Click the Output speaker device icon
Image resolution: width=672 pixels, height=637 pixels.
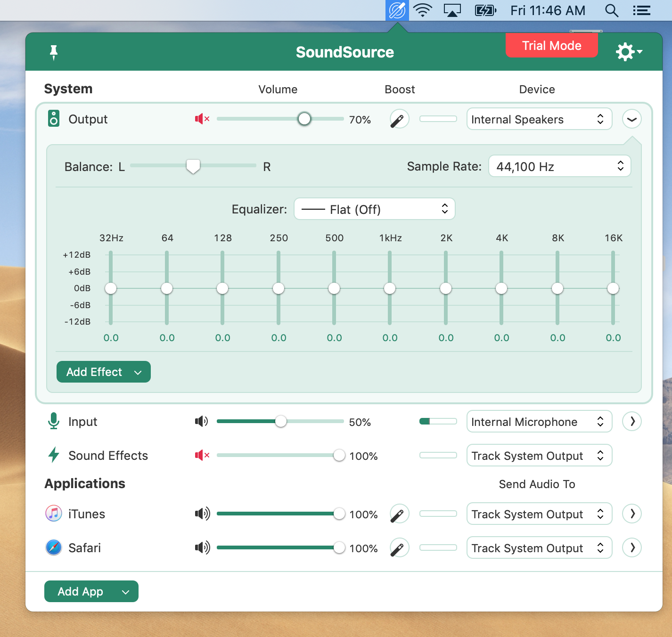pyautogui.click(x=54, y=119)
